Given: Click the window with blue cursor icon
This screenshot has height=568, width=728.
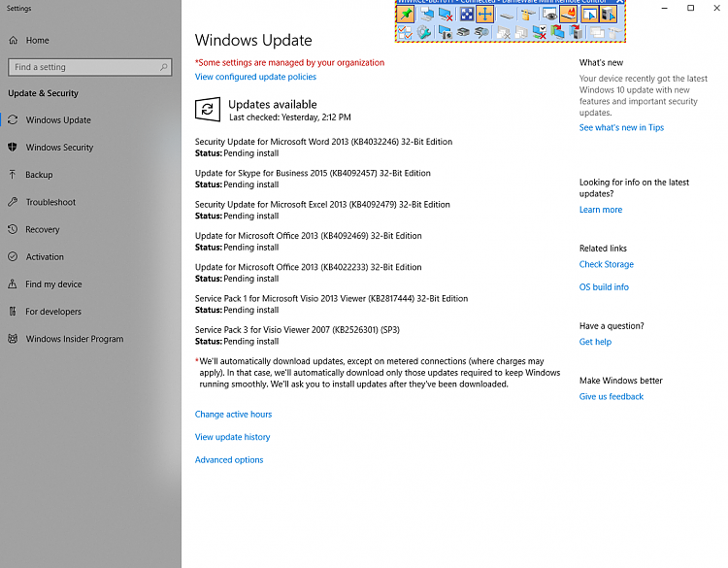Looking at the screenshot, I should tap(589, 14).
